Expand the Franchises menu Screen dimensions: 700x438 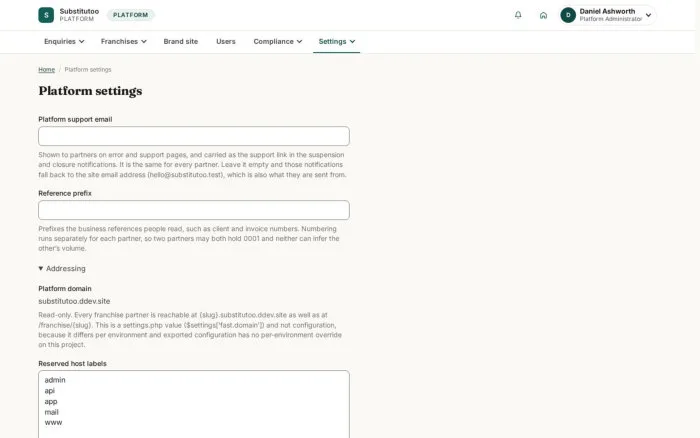tap(123, 42)
